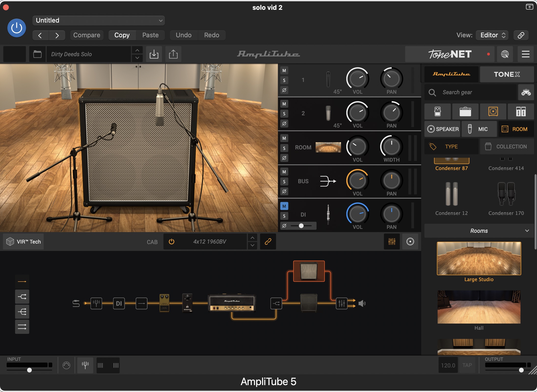The height and width of the screenshot is (392, 537).
Task: Click the tuner block in signal chain
Action: point(96,303)
